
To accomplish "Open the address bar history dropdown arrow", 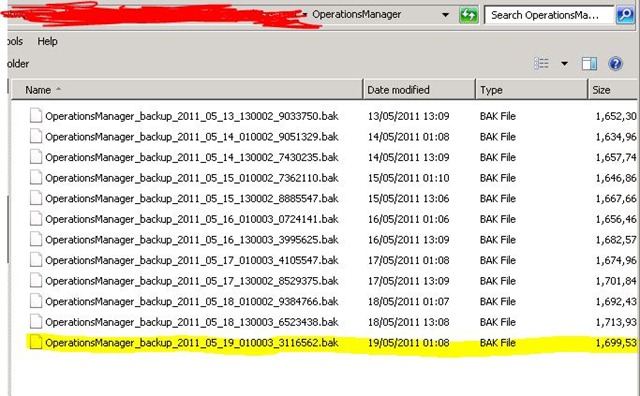I will click(445, 15).
